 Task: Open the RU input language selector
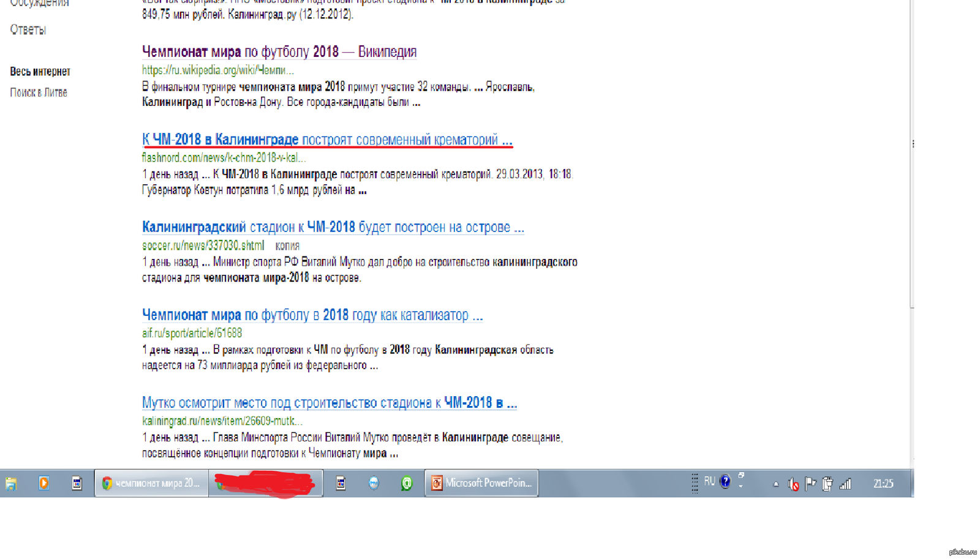[x=709, y=481]
